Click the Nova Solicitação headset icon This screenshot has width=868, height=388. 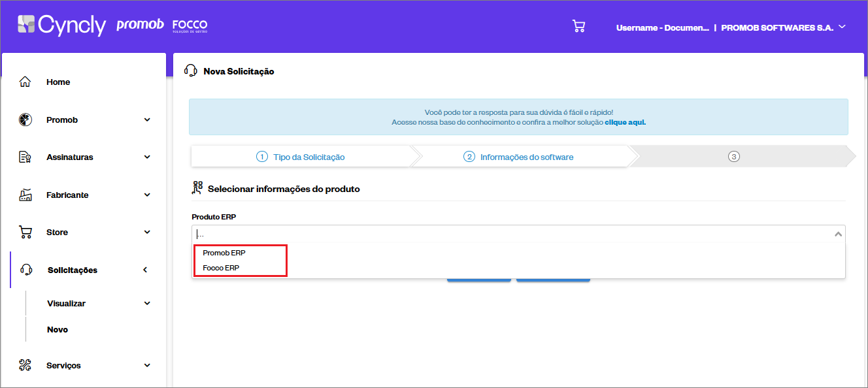click(191, 71)
